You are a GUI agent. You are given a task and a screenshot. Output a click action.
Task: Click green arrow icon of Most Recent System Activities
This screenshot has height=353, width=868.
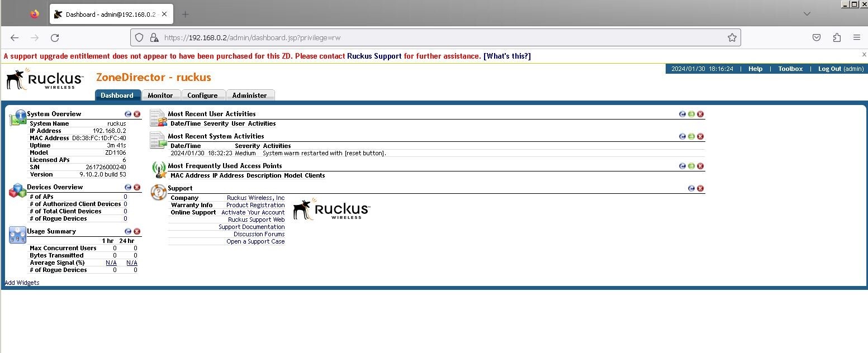(x=691, y=136)
